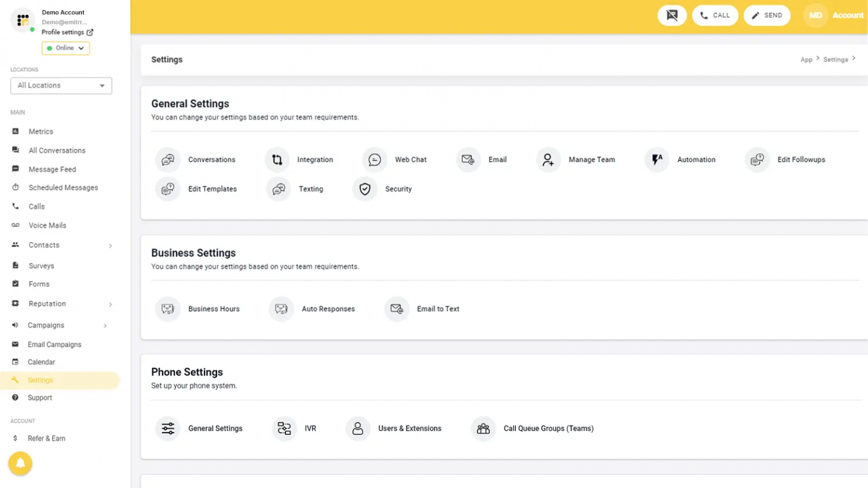Open the notifications bell at bottom left
Viewport: 868px width, 488px height.
coord(20,463)
